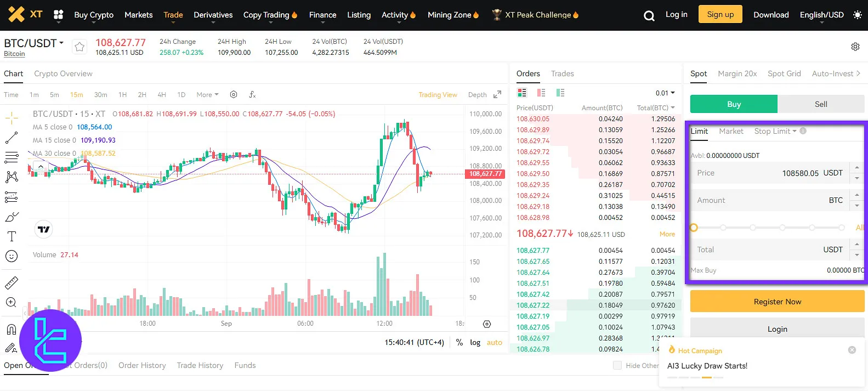Image resolution: width=868 pixels, height=391 pixels.
Task: Switch to Margin 20x tab
Action: (737, 73)
